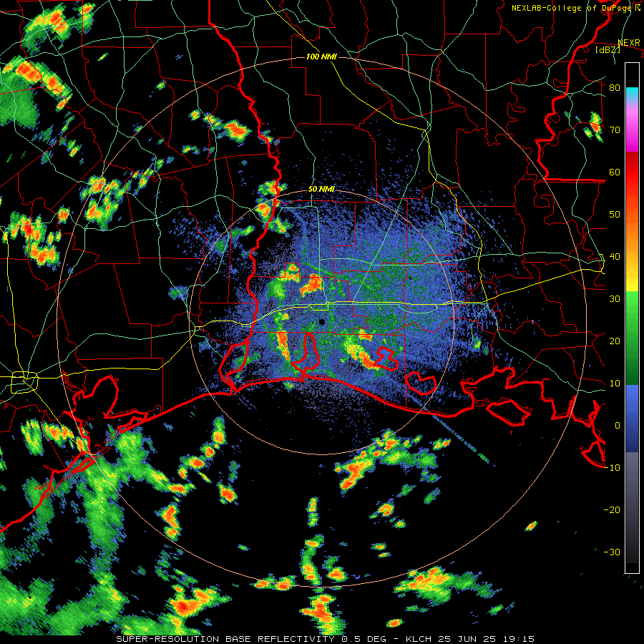Click the 0 value on dBZ scale
This screenshot has height=644, width=644.
coord(618,426)
